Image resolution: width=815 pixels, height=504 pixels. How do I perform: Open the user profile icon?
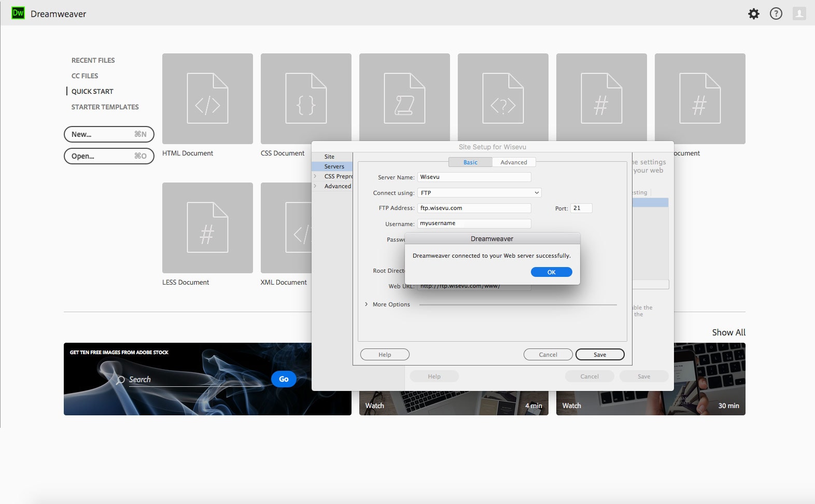tap(799, 14)
